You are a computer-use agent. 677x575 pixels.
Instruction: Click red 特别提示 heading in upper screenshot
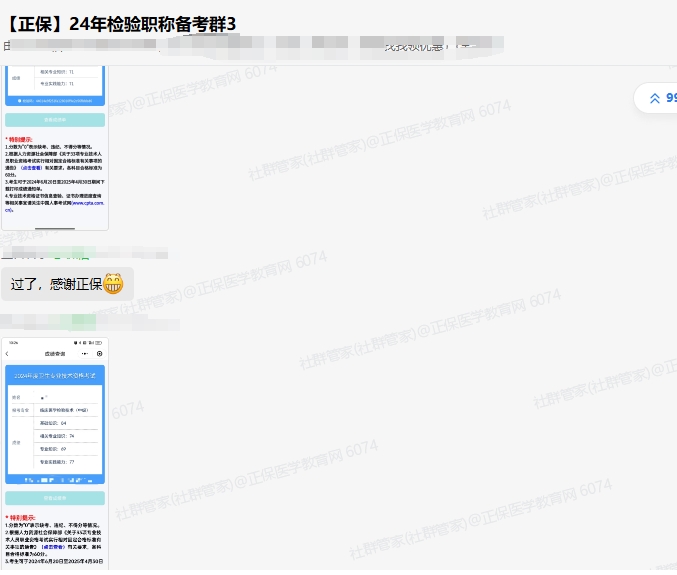19,139
